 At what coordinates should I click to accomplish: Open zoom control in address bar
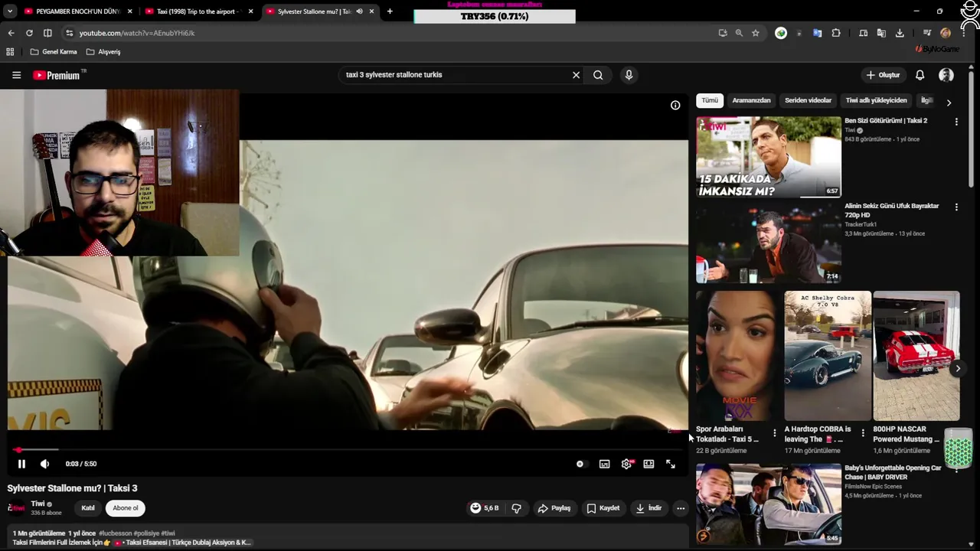739,33
